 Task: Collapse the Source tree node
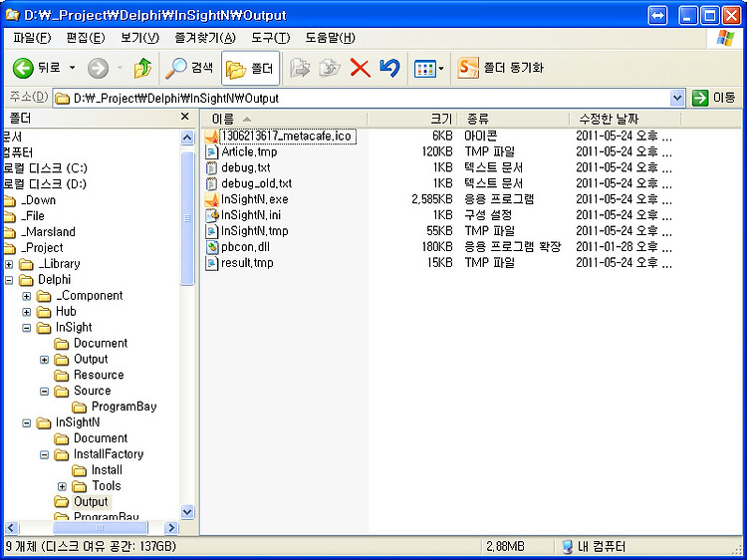click(x=44, y=392)
